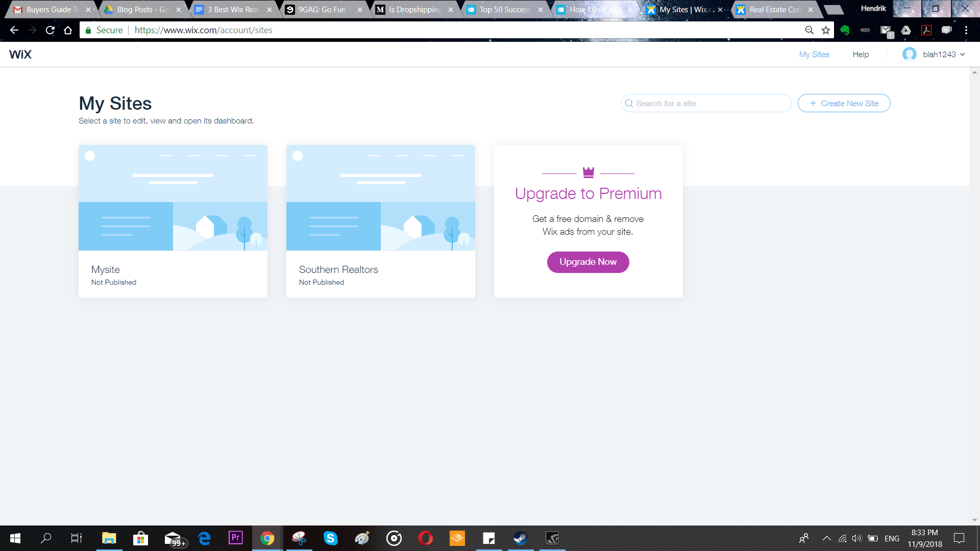Click the page scrollbar down arrow

(974, 520)
